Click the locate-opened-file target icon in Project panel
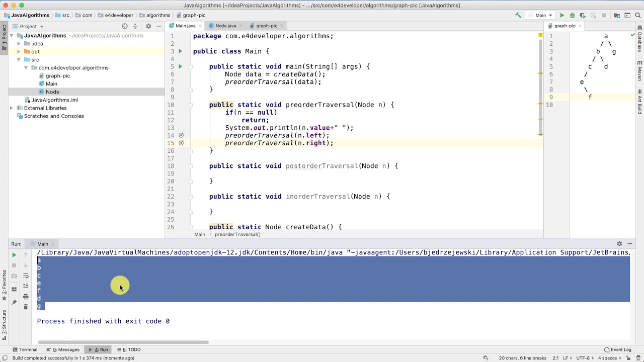The width and height of the screenshot is (644, 362). tap(125, 26)
